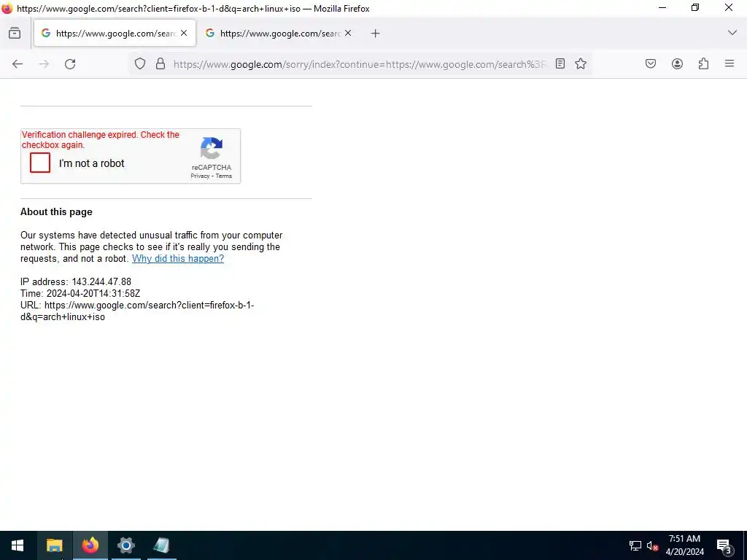The height and width of the screenshot is (560, 747).
Task: Open the reCAPTCHA Privacy link
Action: [200, 176]
